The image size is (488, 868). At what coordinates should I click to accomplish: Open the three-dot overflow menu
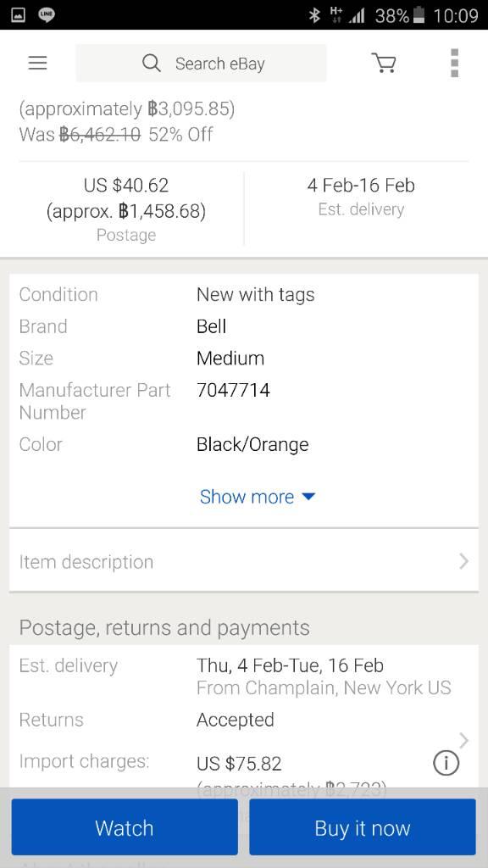click(x=454, y=63)
